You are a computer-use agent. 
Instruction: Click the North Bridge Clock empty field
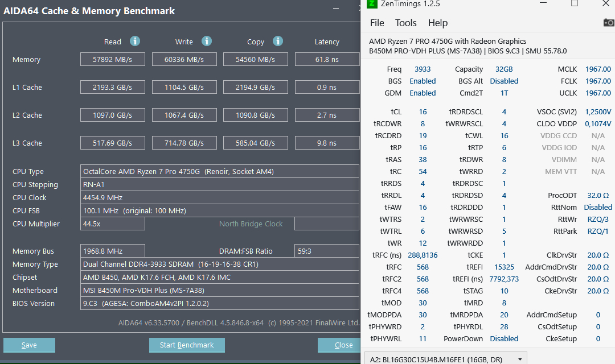click(x=327, y=224)
